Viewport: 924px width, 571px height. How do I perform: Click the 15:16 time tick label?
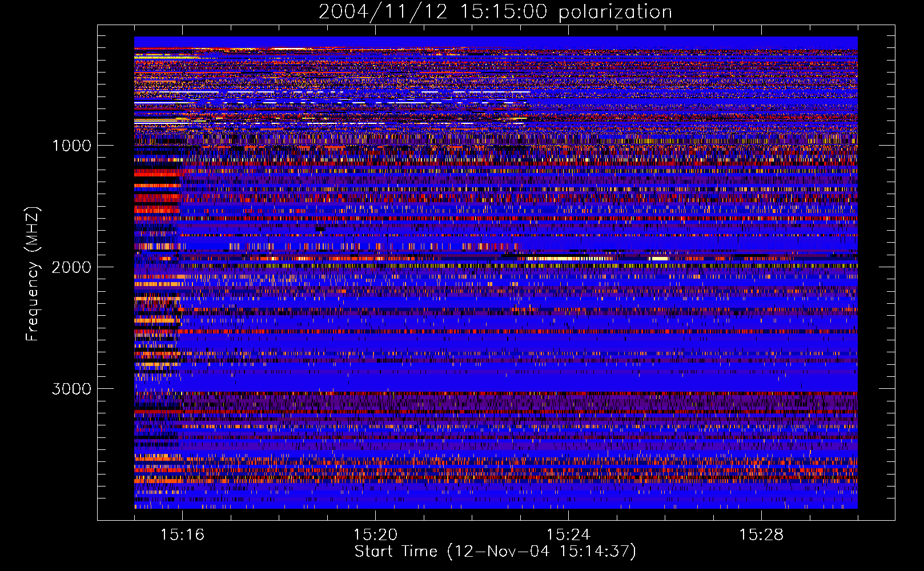coord(182,534)
